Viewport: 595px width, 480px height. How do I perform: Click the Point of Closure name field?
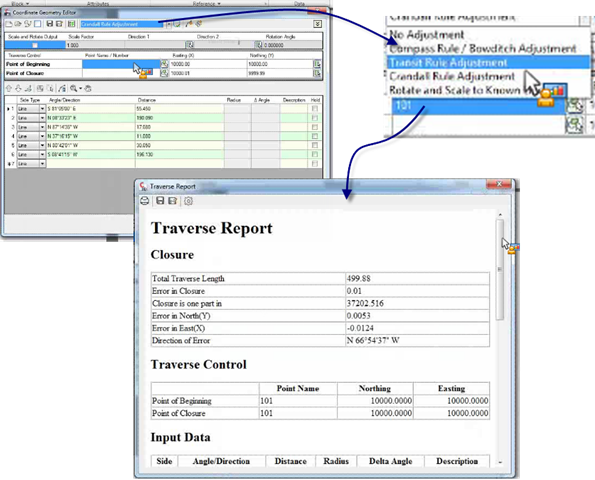click(x=121, y=73)
